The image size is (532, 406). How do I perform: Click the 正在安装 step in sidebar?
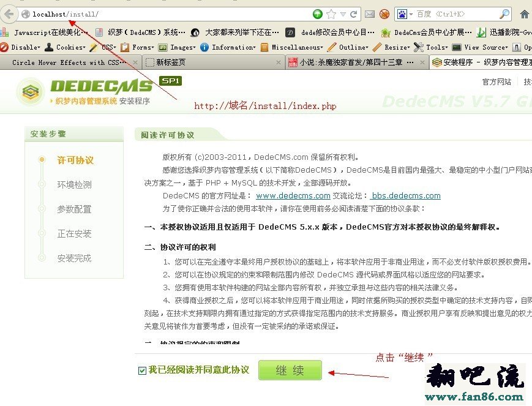[x=74, y=233]
